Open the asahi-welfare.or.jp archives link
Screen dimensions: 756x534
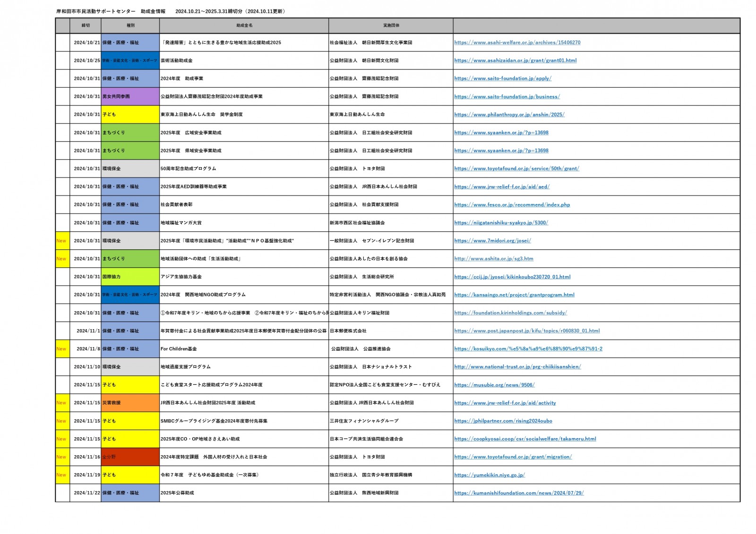click(517, 42)
